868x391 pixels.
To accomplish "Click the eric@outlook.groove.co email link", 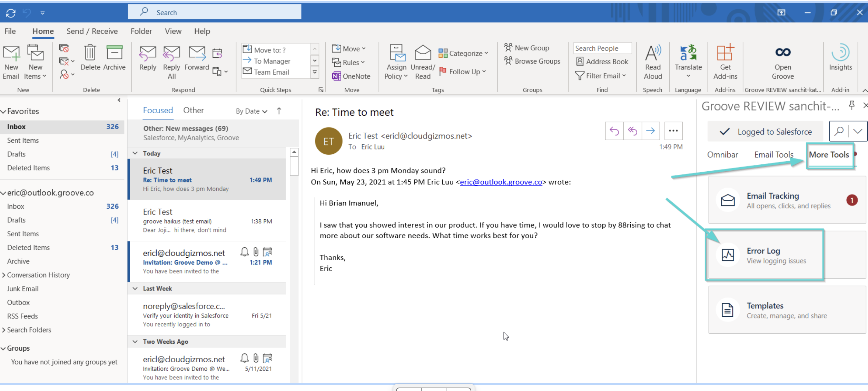I will pyautogui.click(x=501, y=182).
